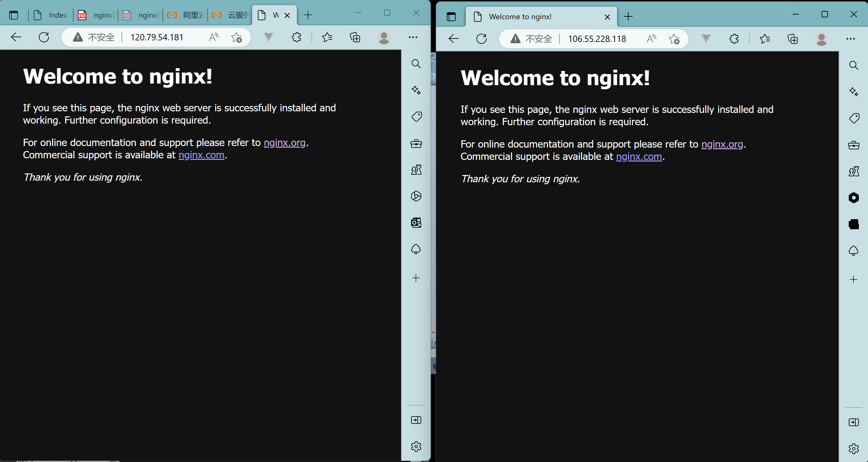Open Games chess icon in right sidebar
This screenshot has width=868, height=462.
point(853,172)
